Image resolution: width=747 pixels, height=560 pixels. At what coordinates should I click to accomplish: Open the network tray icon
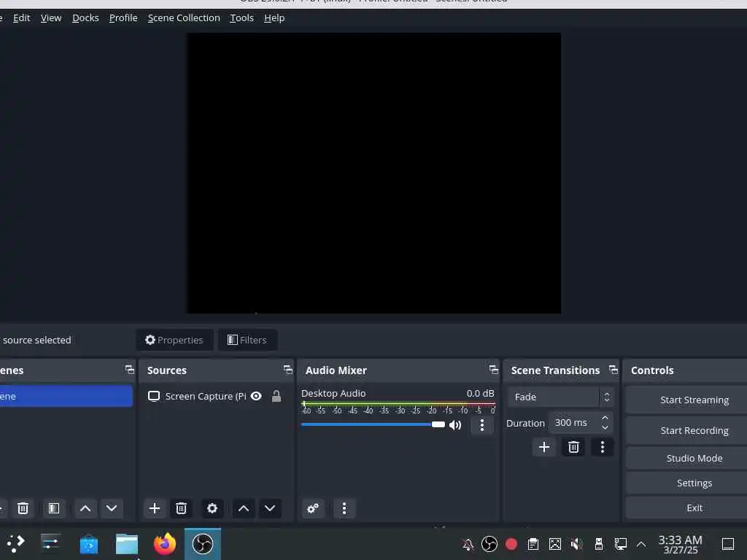click(620, 544)
